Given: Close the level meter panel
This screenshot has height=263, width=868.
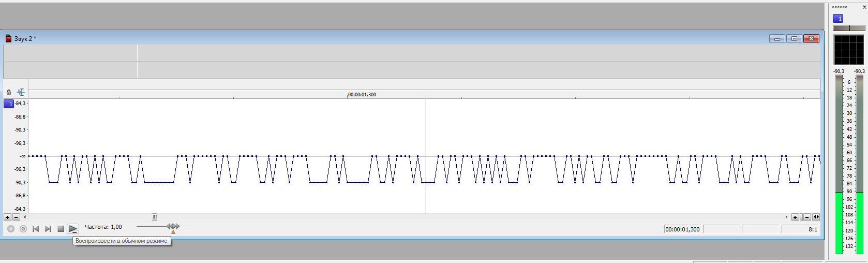Looking at the screenshot, I should pyautogui.click(x=864, y=7).
